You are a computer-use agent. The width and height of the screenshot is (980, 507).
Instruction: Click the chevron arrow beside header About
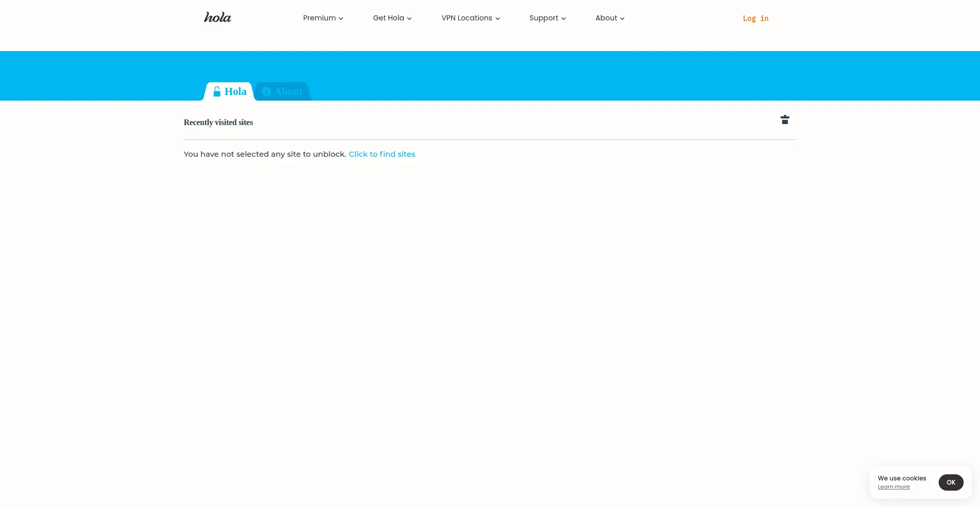tap(622, 18)
